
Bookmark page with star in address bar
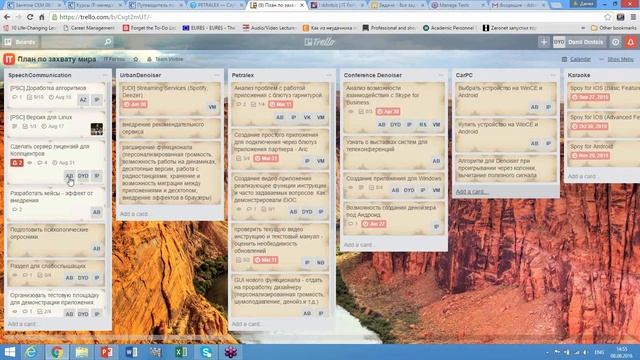pos(608,17)
